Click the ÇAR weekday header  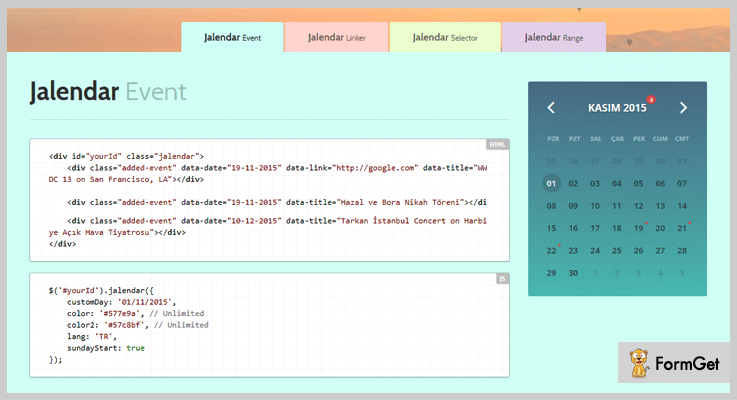[617, 139]
